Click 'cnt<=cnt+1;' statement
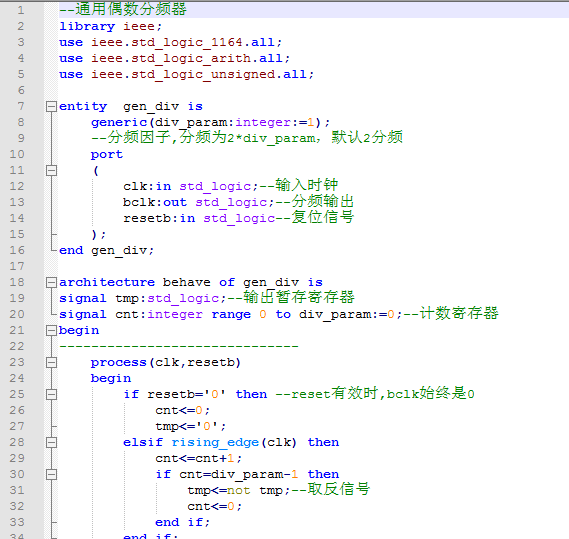Image resolution: width=569 pixels, height=539 pixels. coord(198,458)
